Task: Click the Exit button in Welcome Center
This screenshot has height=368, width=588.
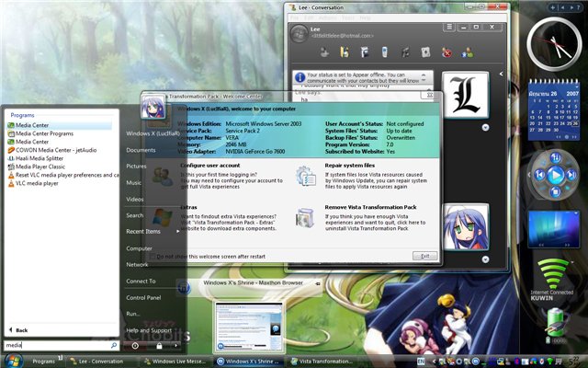Action: (x=424, y=256)
